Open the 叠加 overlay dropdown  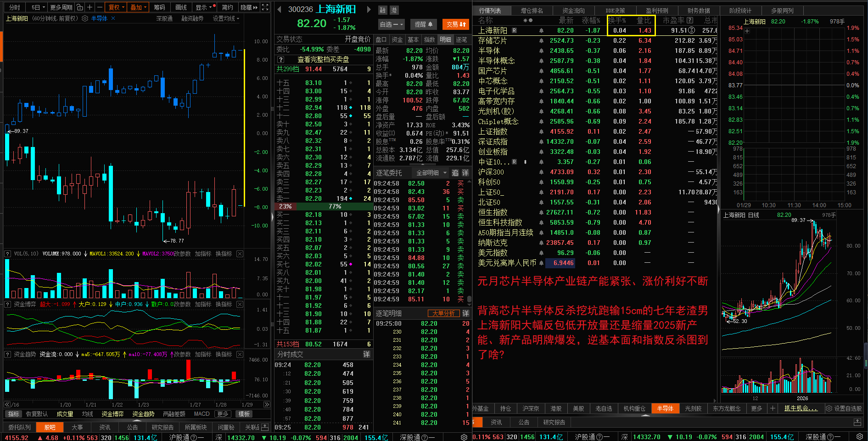tap(139, 7)
